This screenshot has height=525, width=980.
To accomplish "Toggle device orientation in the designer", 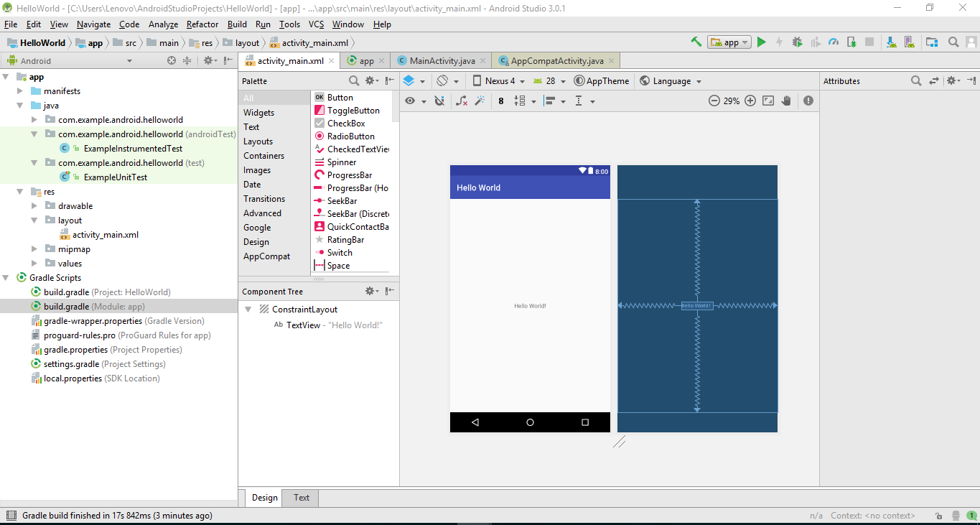I will (440, 80).
